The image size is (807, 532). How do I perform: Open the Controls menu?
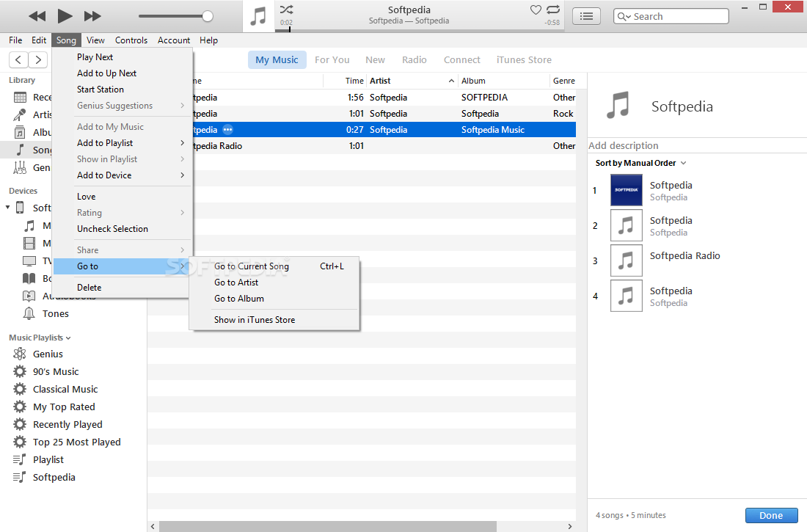click(131, 40)
